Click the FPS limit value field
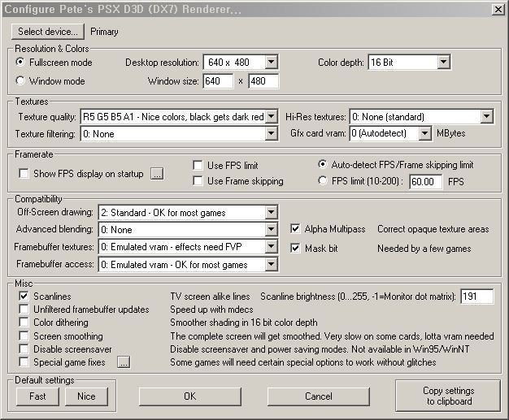The height and width of the screenshot is (420, 509). 425,181
